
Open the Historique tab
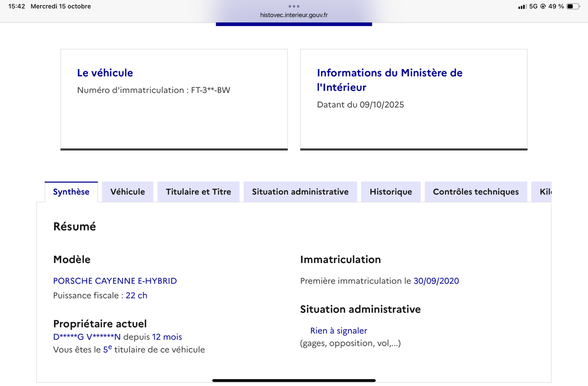[391, 192]
